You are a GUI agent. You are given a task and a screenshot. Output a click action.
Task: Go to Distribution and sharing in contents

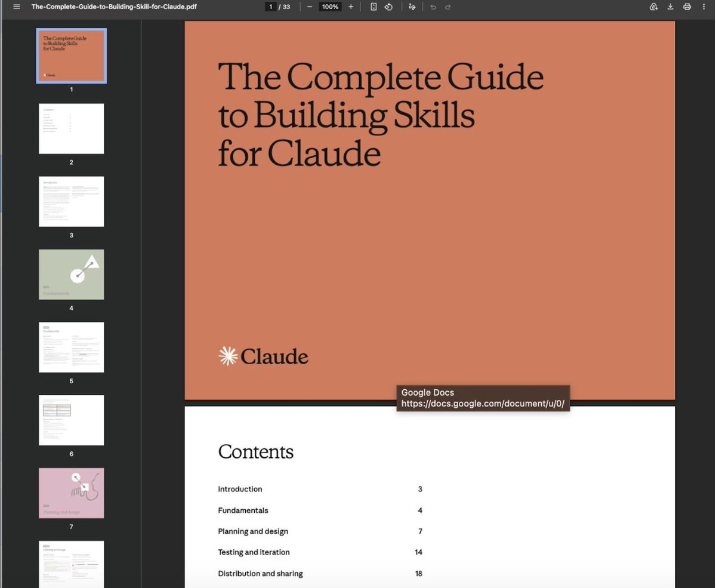[260, 574]
